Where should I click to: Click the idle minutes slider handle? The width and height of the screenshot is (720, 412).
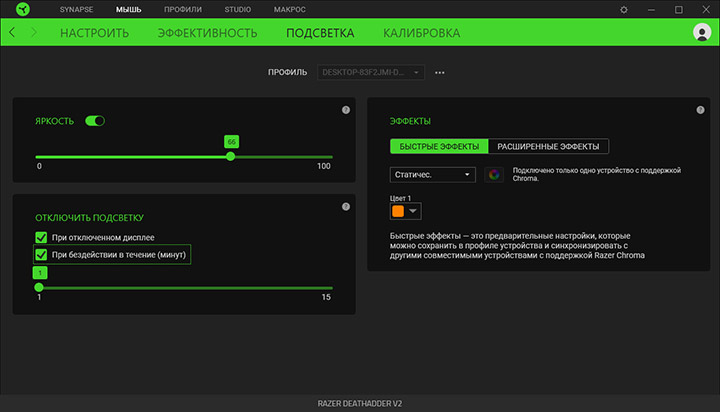point(39,288)
